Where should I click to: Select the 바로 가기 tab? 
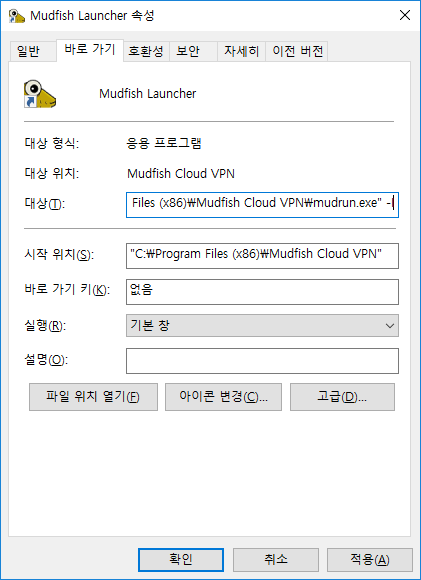90,50
